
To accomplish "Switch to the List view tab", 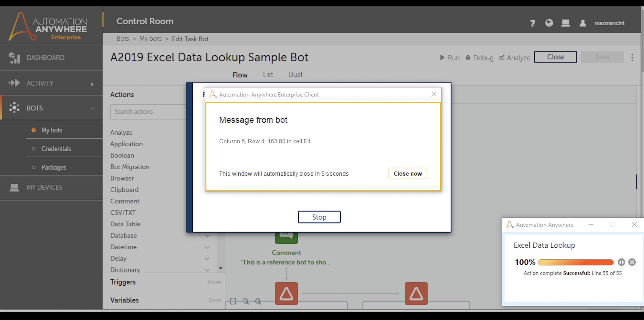I will coord(268,74).
